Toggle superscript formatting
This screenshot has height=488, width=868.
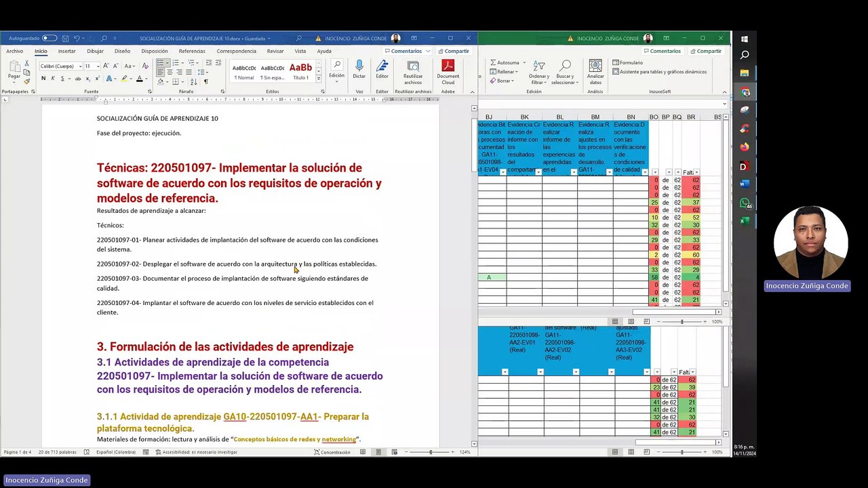[x=98, y=79]
